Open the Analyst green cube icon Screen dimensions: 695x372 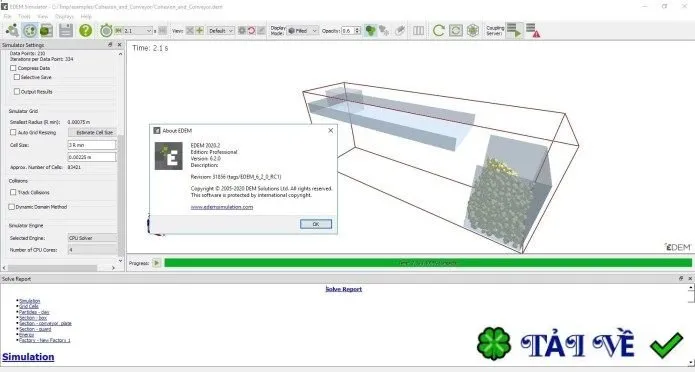[46, 30]
